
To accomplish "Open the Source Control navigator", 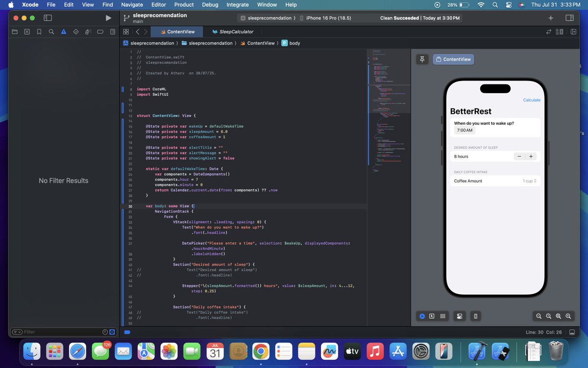I will [x=27, y=31].
